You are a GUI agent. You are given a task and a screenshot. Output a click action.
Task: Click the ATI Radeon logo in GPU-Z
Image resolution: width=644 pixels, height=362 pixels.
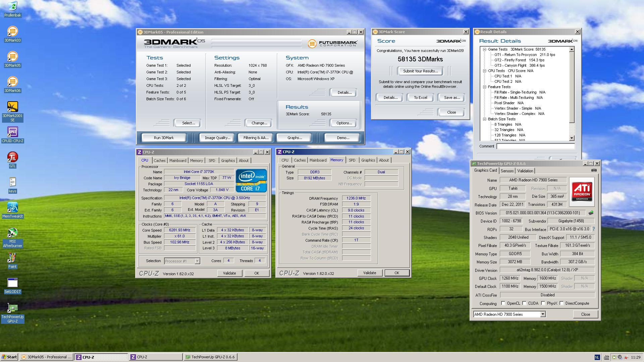582,192
